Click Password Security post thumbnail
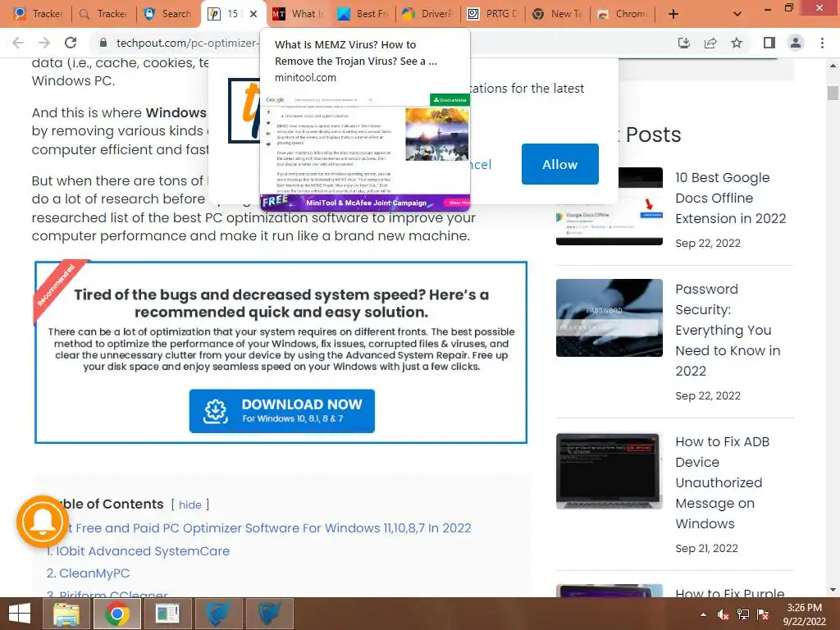Image resolution: width=840 pixels, height=630 pixels. [x=609, y=317]
